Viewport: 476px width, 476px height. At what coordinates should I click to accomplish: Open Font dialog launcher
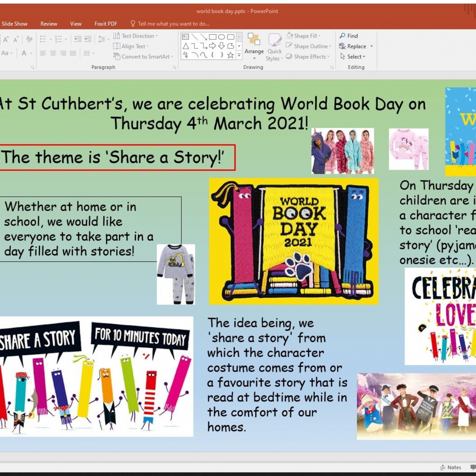click(x=33, y=67)
